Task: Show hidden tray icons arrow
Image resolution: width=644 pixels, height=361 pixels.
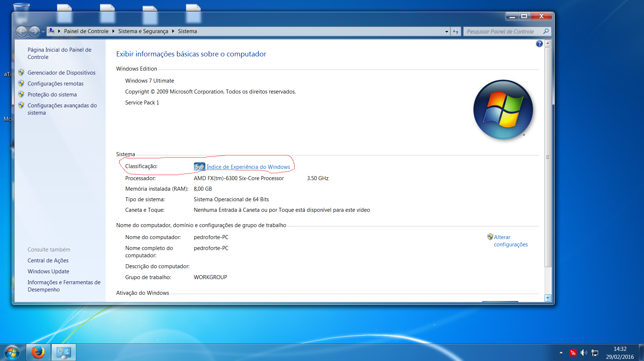Action: [x=561, y=352]
